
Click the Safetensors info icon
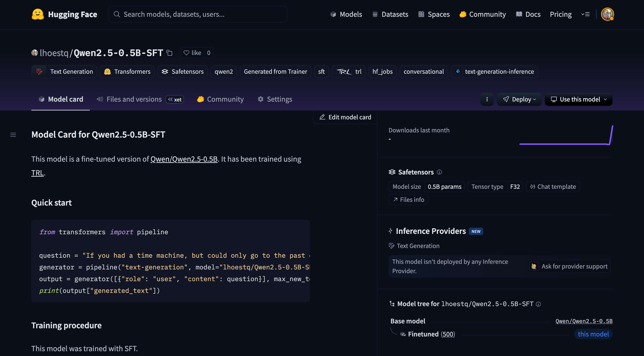tap(439, 172)
